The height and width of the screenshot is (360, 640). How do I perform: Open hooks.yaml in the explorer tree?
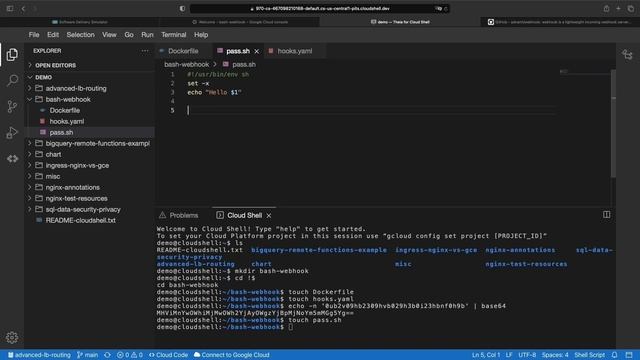[67, 121]
